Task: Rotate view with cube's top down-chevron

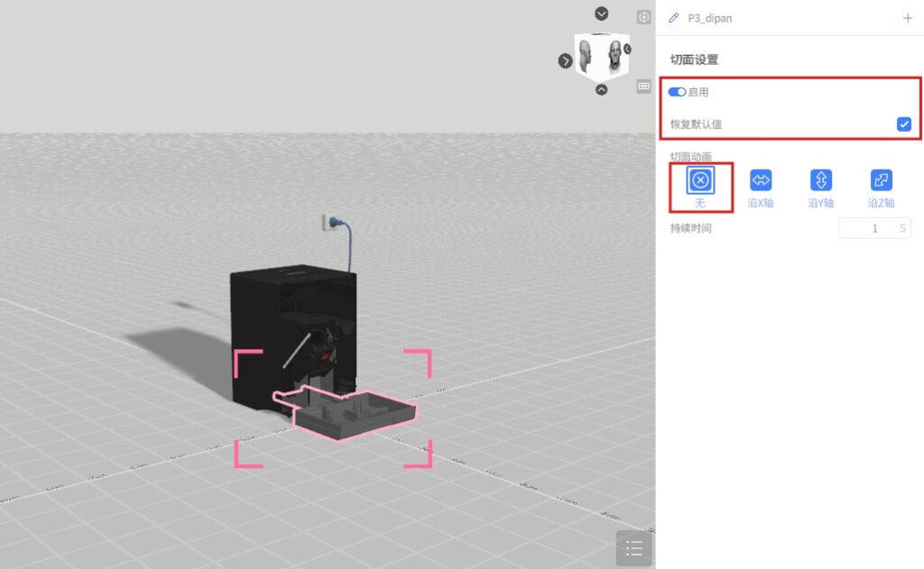Action: [602, 14]
